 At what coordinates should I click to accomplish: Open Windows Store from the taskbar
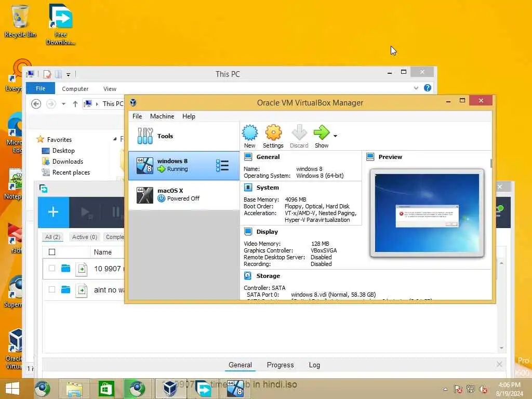click(106, 389)
